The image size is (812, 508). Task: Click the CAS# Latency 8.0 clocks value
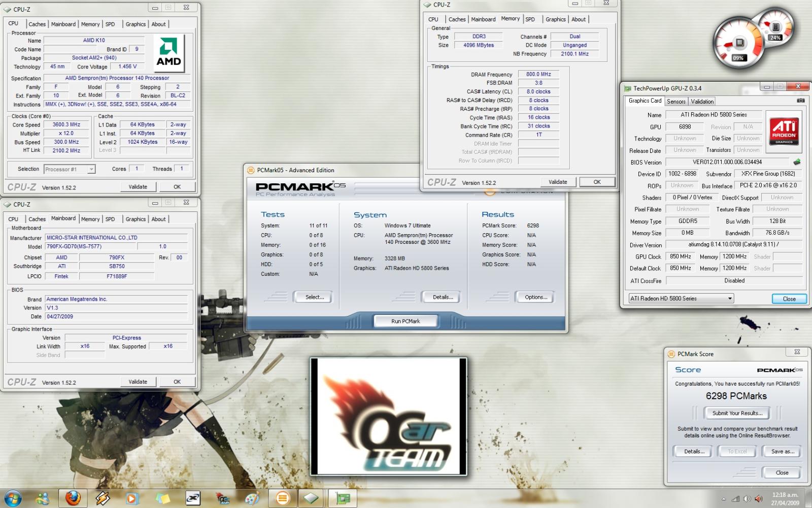coord(538,91)
